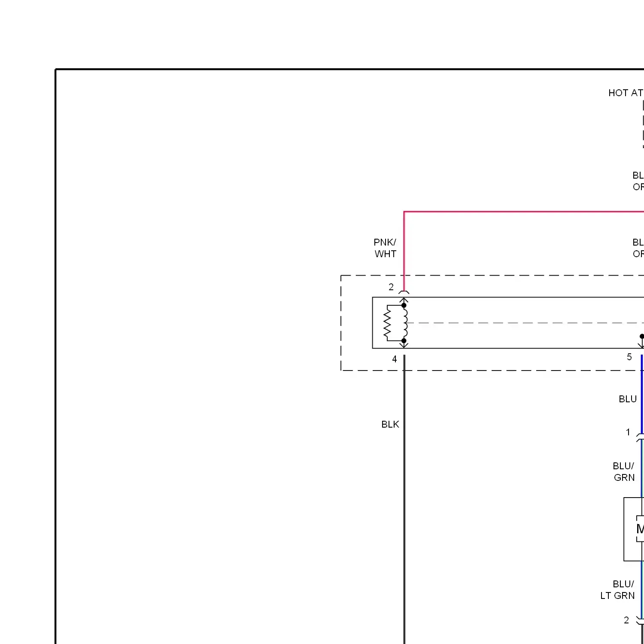Click the BLU/LT GRN wire label
This screenshot has height=644, width=644.
point(617,590)
